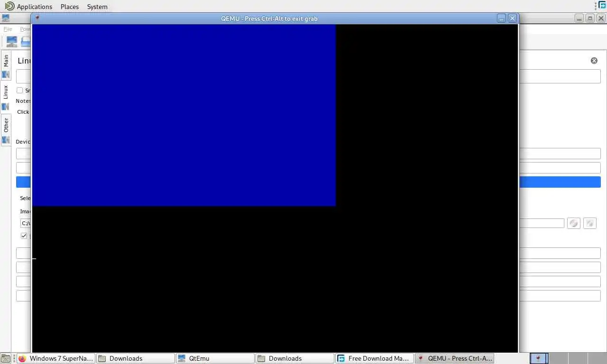The image size is (607, 364).
Task: Click the QtEmu window title bar icon
Action: (x=5, y=18)
